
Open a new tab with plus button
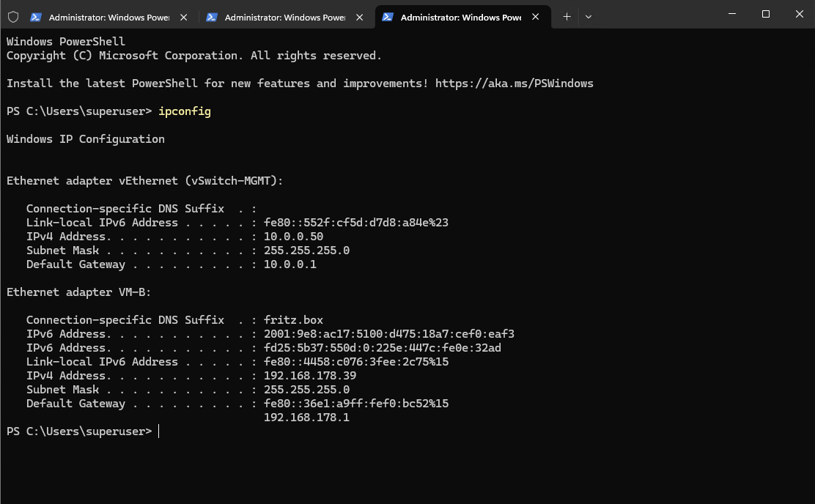pyautogui.click(x=567, y=17)
